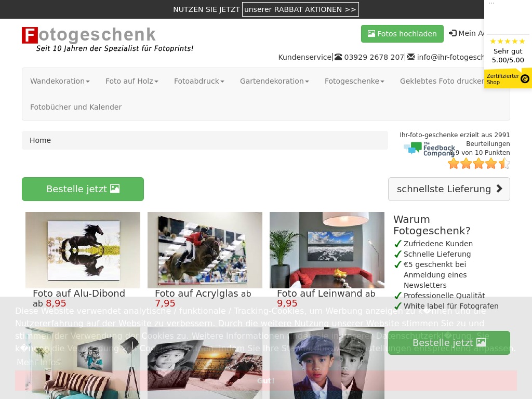Open the Fotoabdruck dropdown menu

point(199,81)
